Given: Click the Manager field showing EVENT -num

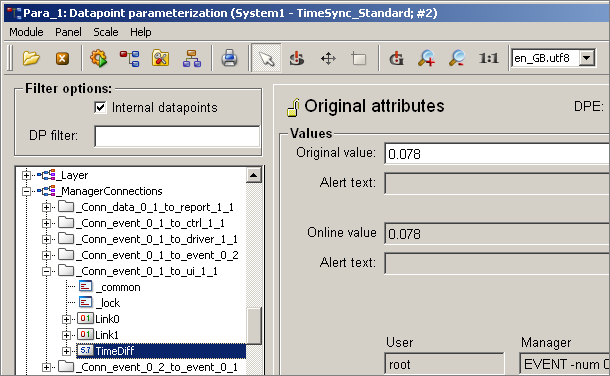Looking at the screenshot, I should [564, 364].
